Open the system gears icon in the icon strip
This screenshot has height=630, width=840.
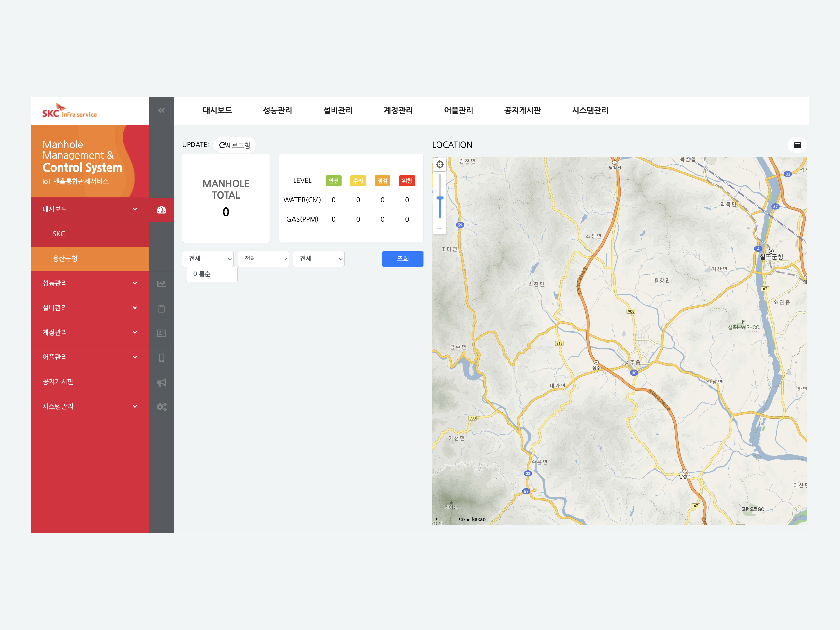click(x=161, y=407)
